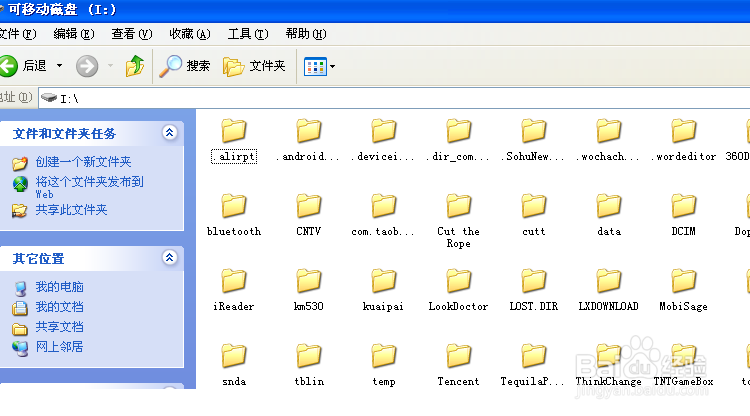Image resolution: width=750 pixels, height=416 pixels.
Task: Select the .android... folder
Action: click(309, 141)
